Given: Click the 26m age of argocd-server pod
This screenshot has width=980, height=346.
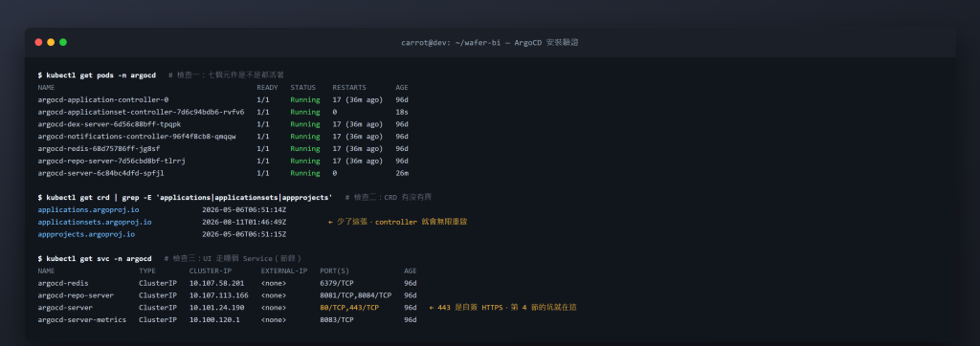Looking at the screenshot, I should pyautogui.click(x=402, y=173).
